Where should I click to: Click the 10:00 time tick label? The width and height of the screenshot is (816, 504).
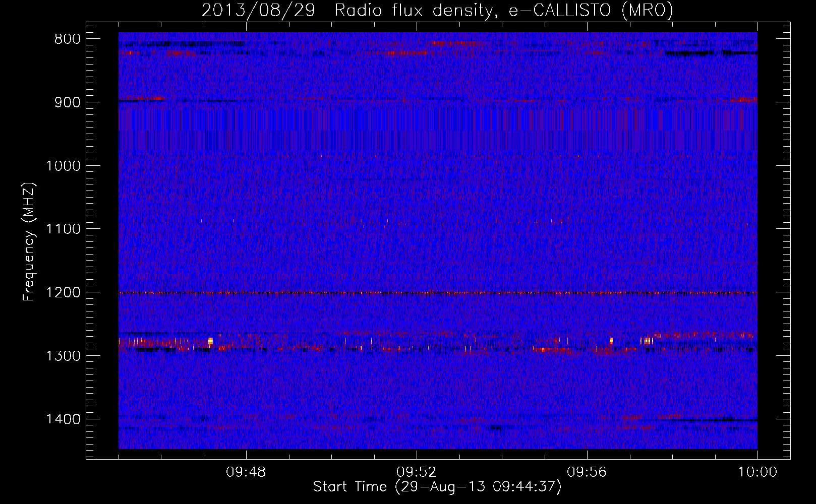[x=757, y=472]
